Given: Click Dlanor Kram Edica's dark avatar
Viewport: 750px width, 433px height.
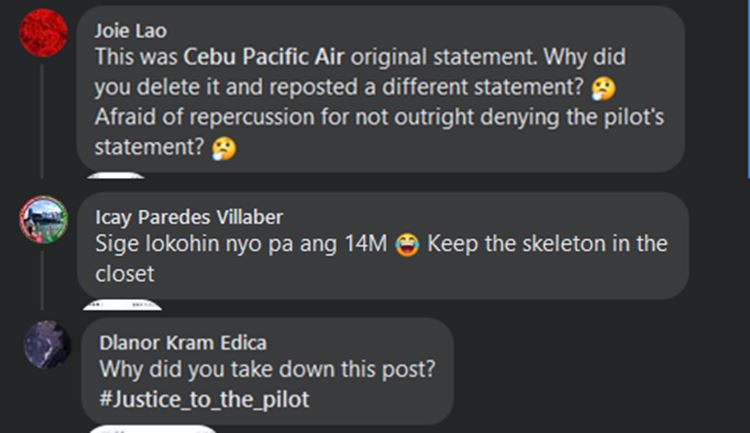Looking at the screenshot, I should pos(47,345).
